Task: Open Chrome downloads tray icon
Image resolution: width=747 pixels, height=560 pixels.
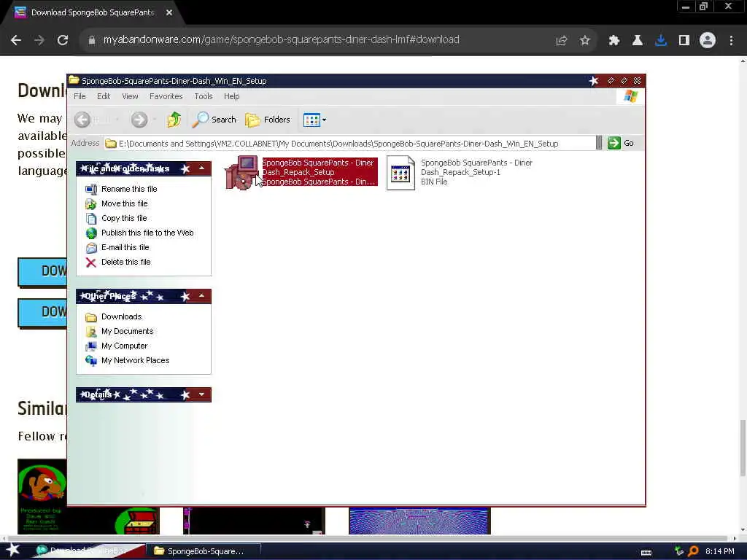Action: (661, 41)
